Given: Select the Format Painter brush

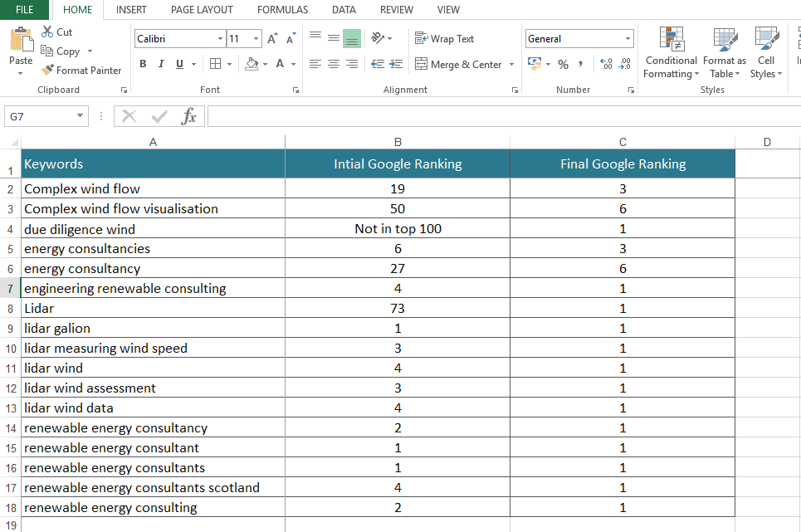Looking at the screenshot, I should [47, 70].
